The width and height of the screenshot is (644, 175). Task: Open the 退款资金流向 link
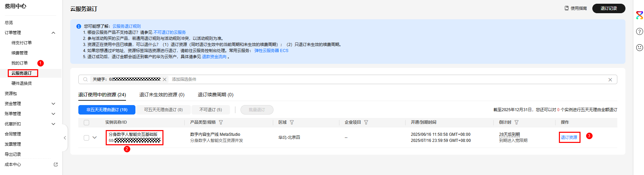214,57
